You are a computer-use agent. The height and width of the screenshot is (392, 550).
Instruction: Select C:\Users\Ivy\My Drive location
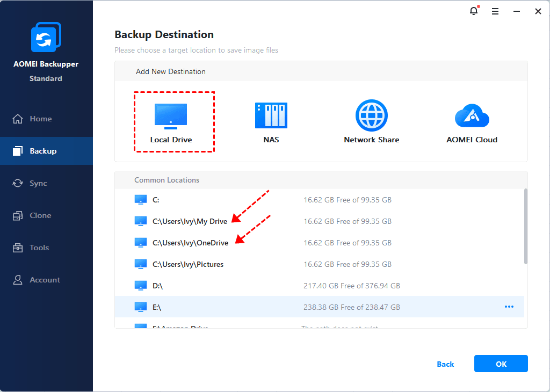coord(190,221)
